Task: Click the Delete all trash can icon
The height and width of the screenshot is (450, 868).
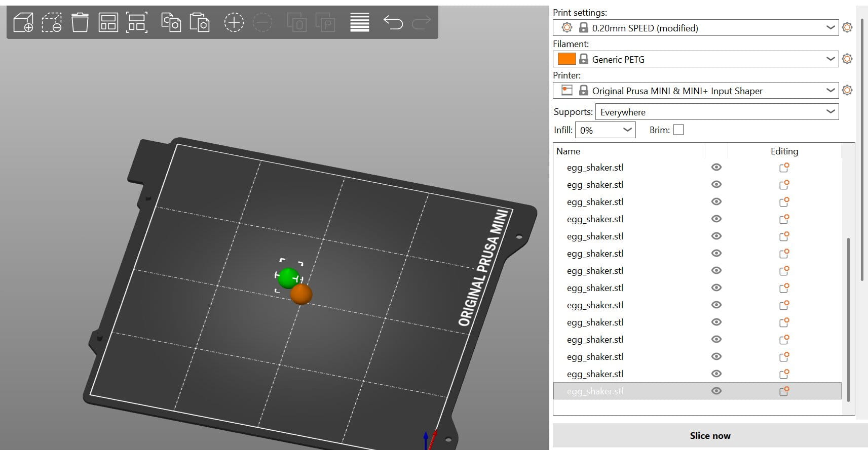Action: click(x=80, y=23)
